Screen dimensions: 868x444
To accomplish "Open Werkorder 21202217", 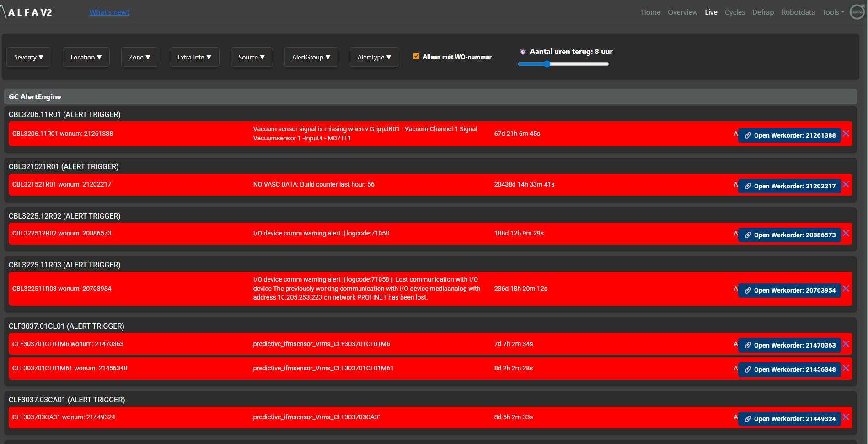I will pyautogui.click(x=789, y=186).
